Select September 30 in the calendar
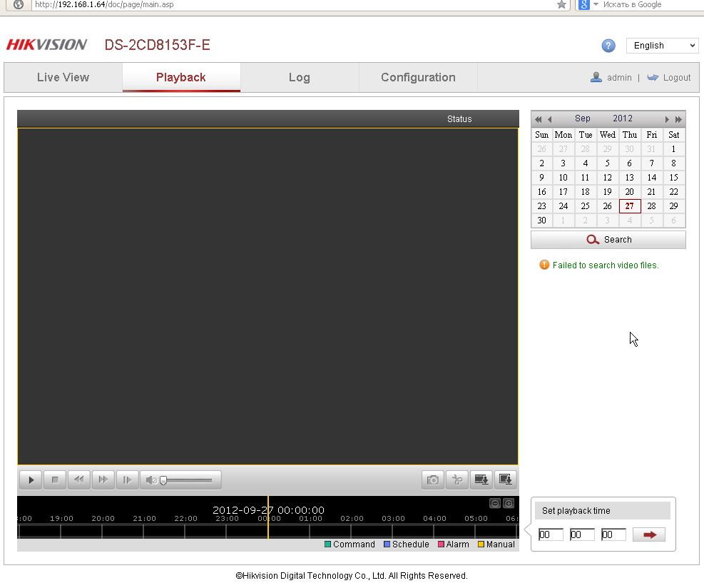The width and height of the screenshot is (704, 588). pos(542,220)
